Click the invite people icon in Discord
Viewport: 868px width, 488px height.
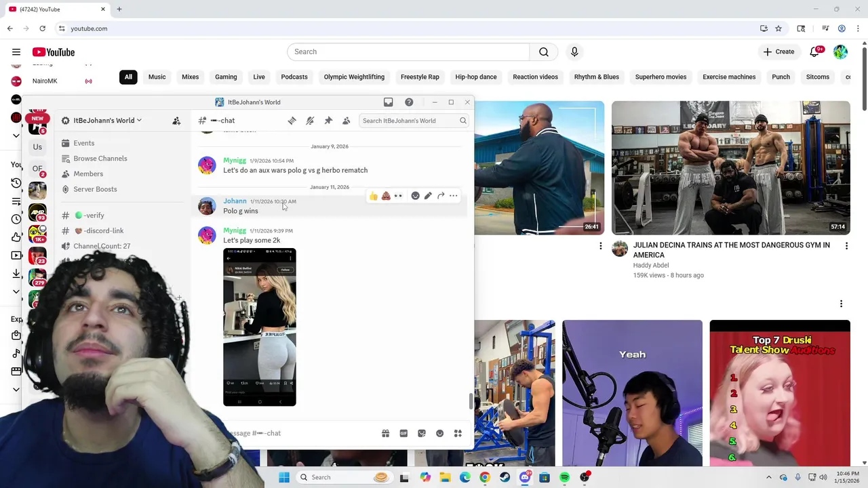[176, 121]
